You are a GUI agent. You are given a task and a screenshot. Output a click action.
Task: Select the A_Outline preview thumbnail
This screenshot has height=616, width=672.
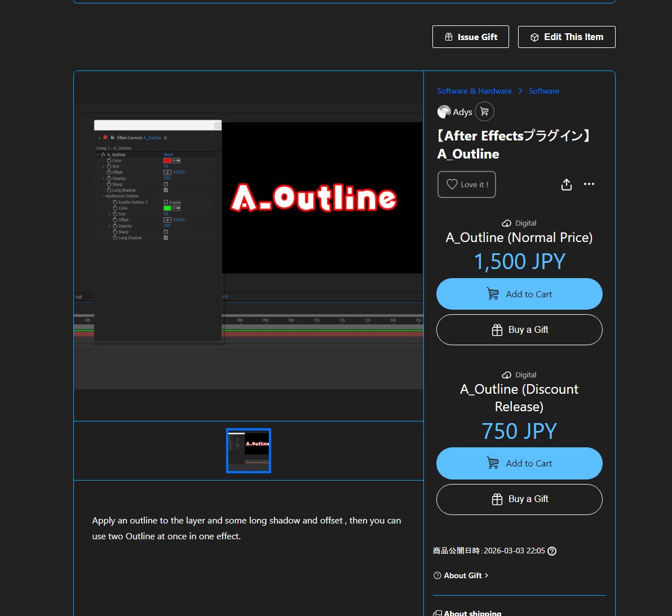(249, 450)
